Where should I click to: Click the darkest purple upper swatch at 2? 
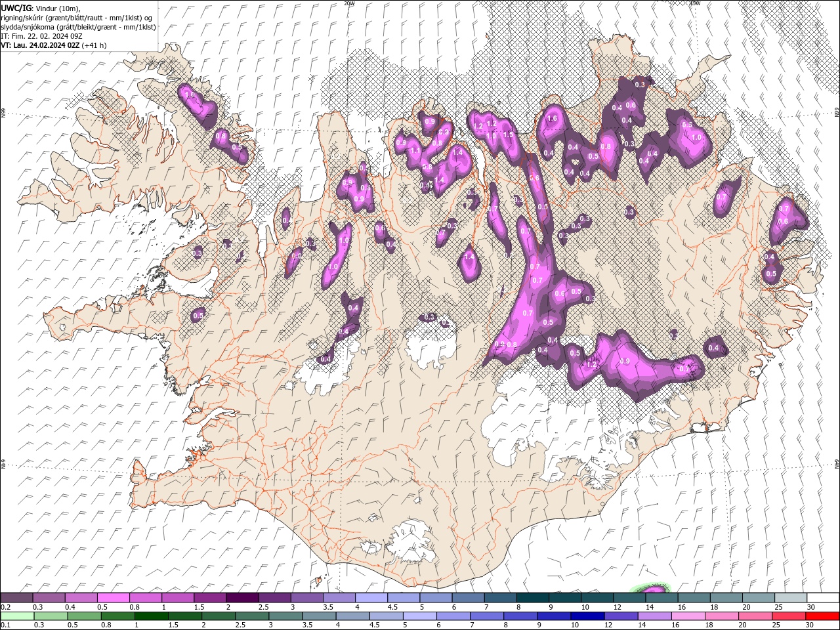tap(242, 598)
